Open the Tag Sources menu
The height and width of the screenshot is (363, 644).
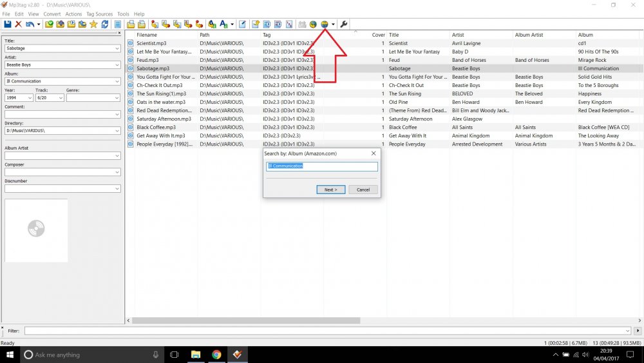click(x=99, y=14)
